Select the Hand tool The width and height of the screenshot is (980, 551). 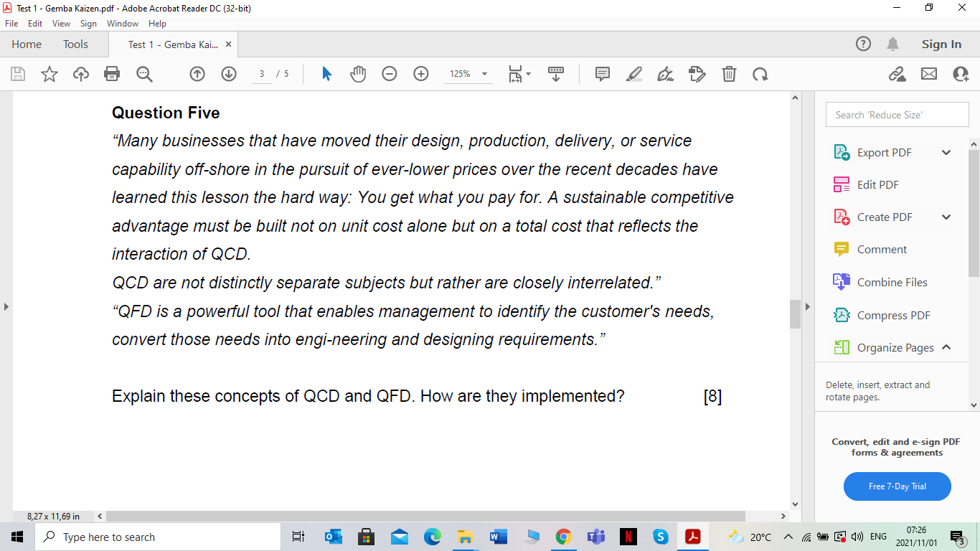coord(357,74)
